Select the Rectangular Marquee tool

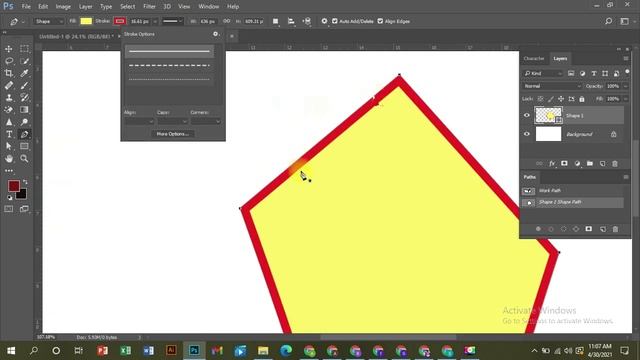pyautogui.click(x=24, y=49)
